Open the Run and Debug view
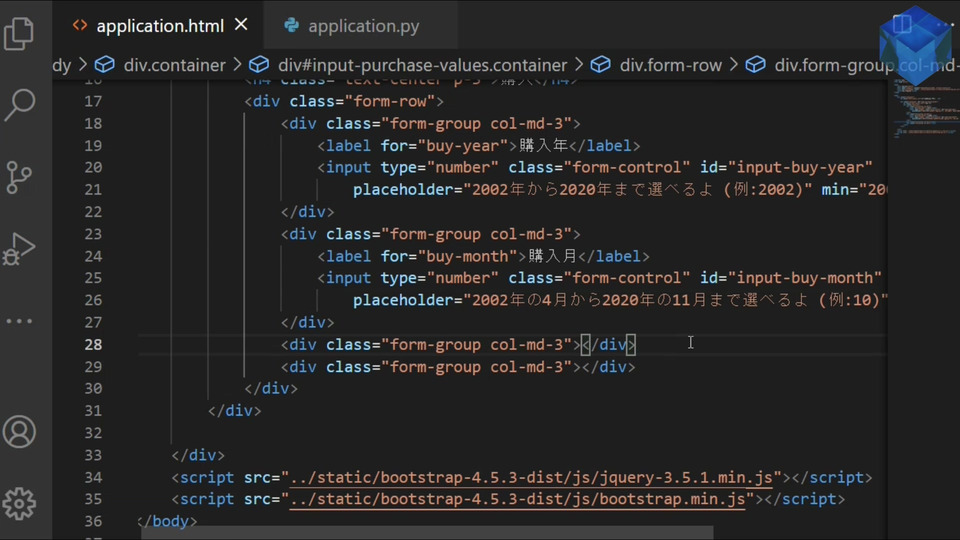Screen dimensions: 960x540 pyautogui.click(x=19, y=249)
